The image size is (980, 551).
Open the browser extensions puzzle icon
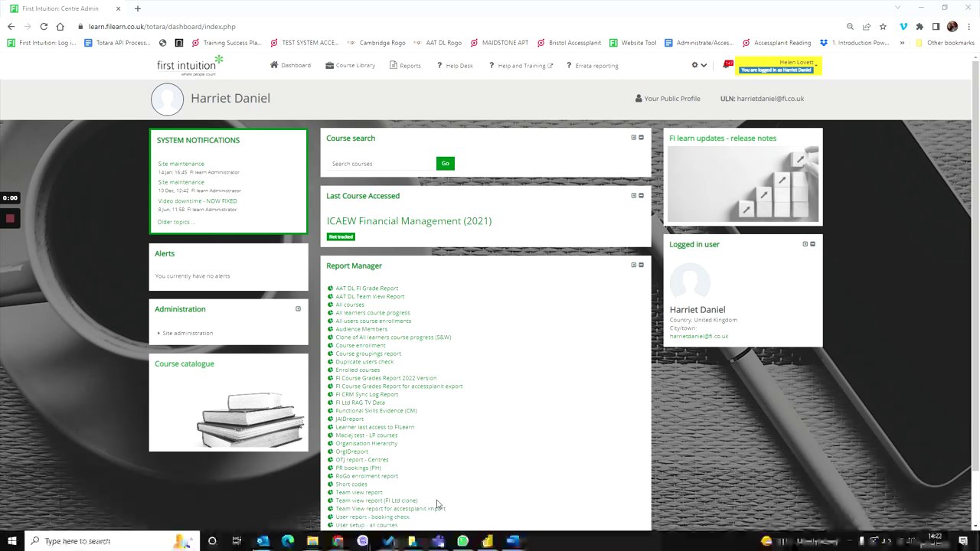[x=920, y=26]
